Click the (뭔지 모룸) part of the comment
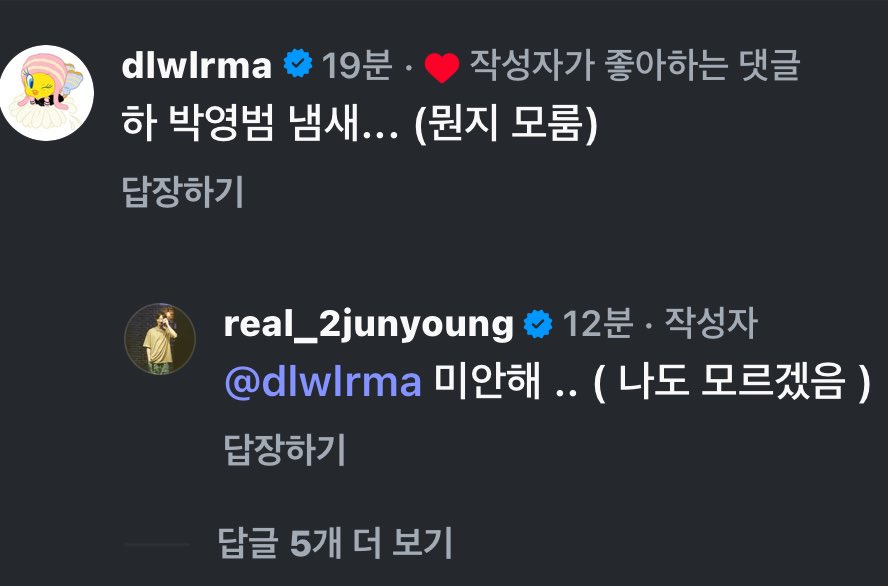This screenshot has height=586, width=888. [x=506, y=123]
